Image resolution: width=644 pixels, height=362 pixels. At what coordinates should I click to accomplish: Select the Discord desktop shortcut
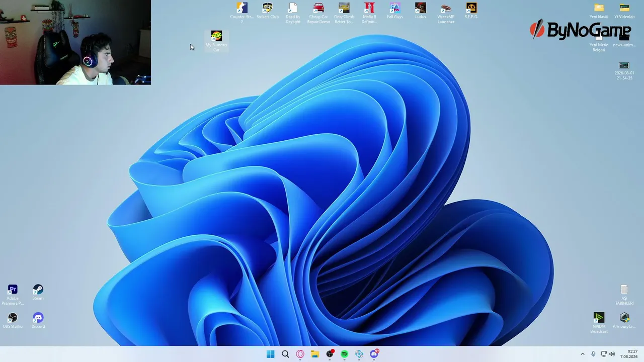38,321
